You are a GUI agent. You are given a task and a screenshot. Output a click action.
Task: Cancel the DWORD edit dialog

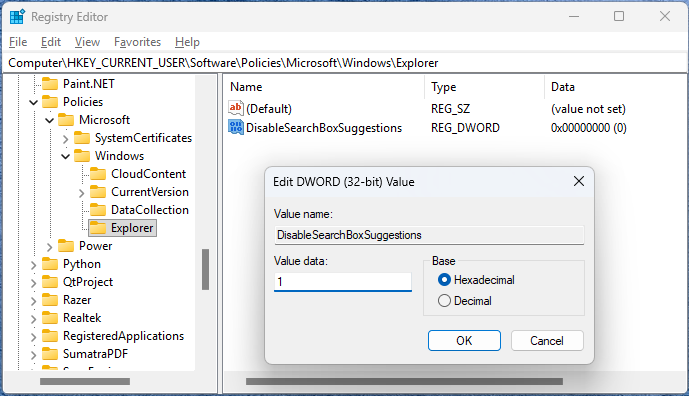coord(547,341)
